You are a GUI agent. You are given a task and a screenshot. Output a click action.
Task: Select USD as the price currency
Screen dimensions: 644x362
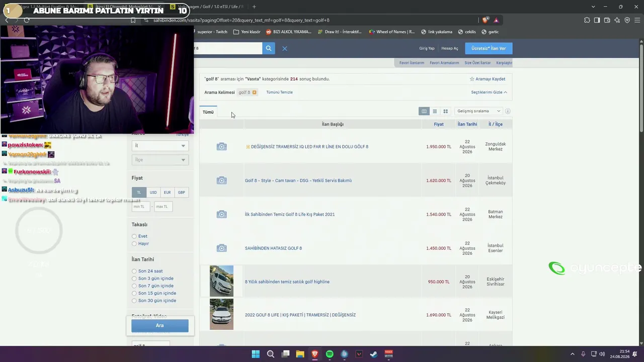(153, 193)
